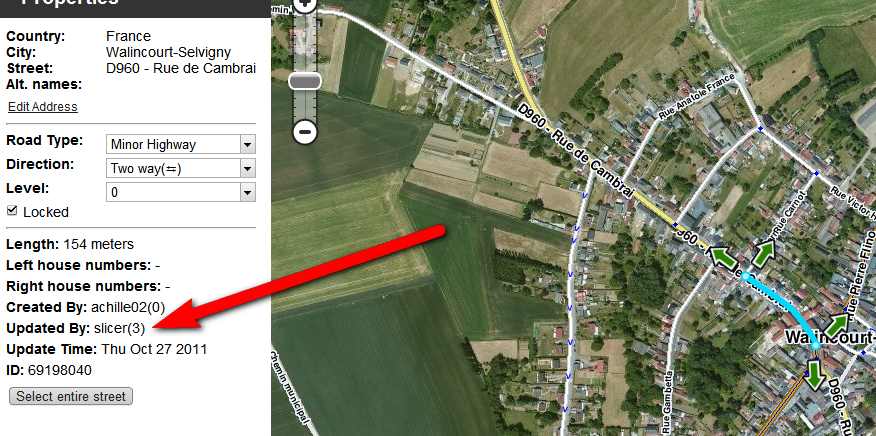The image size is (876, 436).
Task: Click green arrow pointing toward Rue Carnot
Action: click(x=764, y=254)
